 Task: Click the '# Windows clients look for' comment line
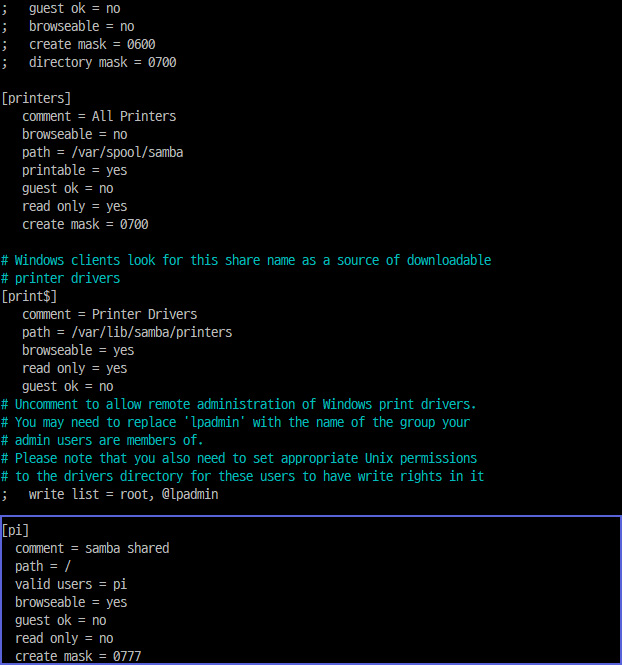point(246,260)
